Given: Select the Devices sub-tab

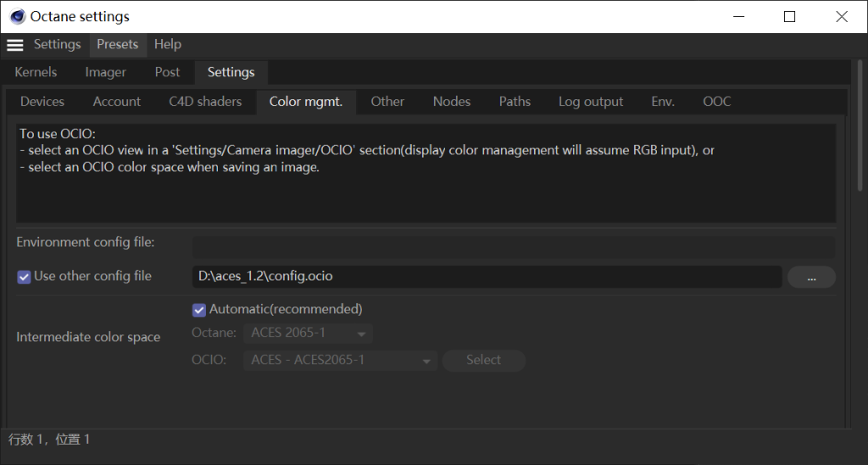Looking at the screenshot, I should [42, 102].
